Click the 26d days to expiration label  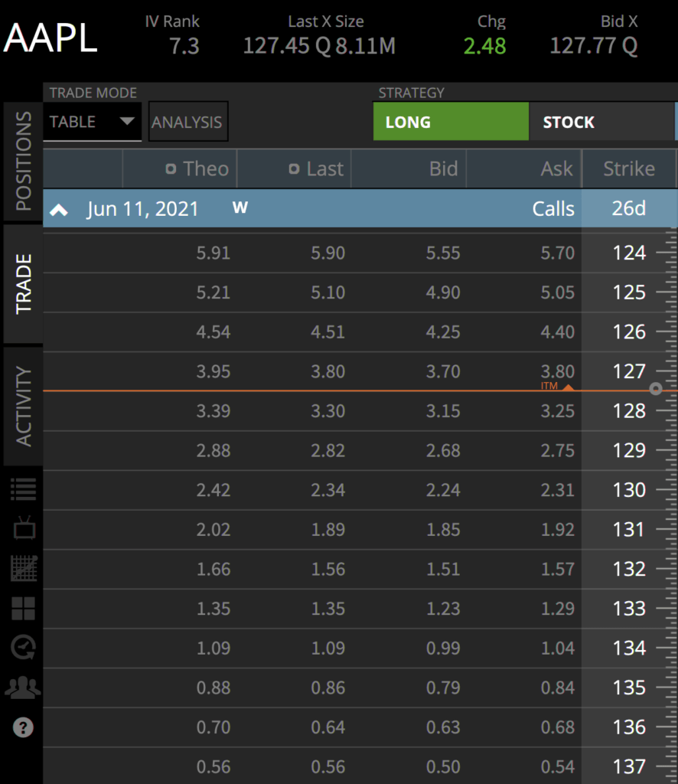point(629,208)
